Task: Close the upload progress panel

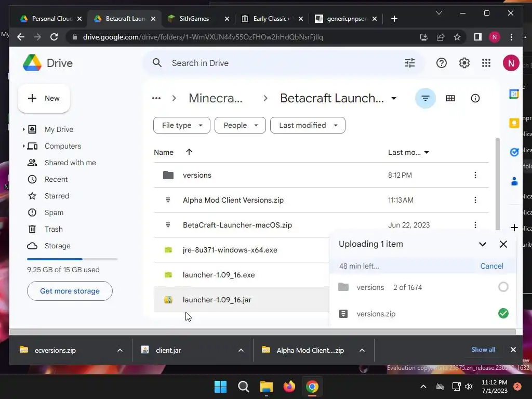Action: point(503,244)
